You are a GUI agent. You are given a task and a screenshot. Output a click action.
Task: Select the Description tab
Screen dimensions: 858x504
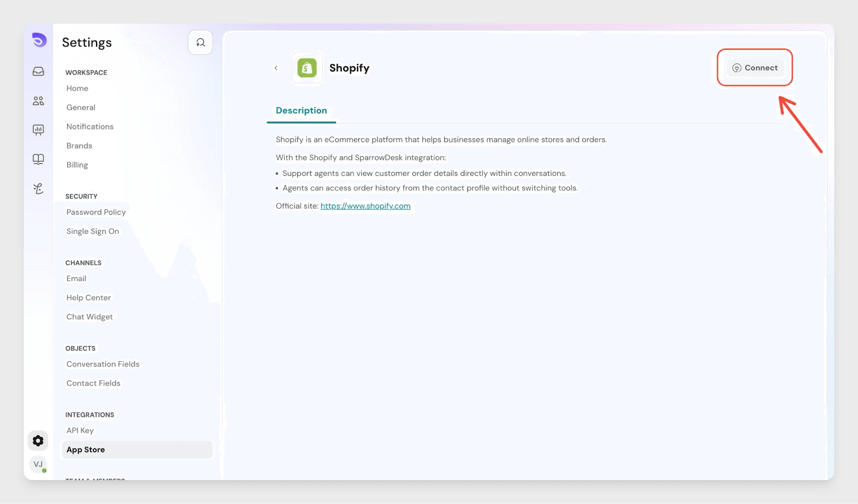click(x=301, y=111)
